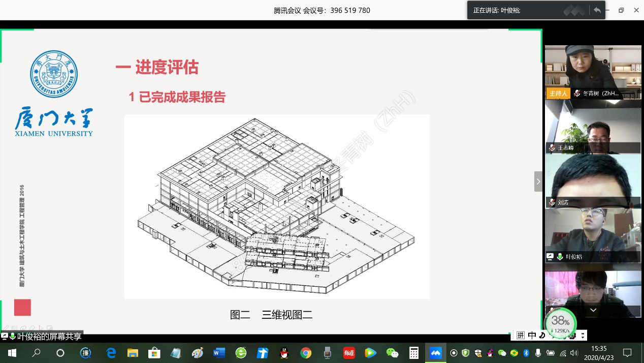Launch Google Chrome from the taskbar
Viewport: 644px width, 363px height.
tap(306, 353)
